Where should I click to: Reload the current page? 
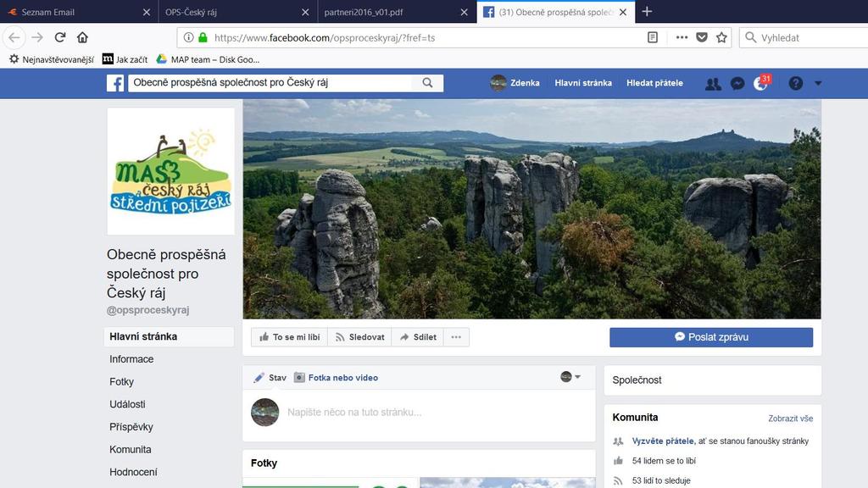[60, 37]
